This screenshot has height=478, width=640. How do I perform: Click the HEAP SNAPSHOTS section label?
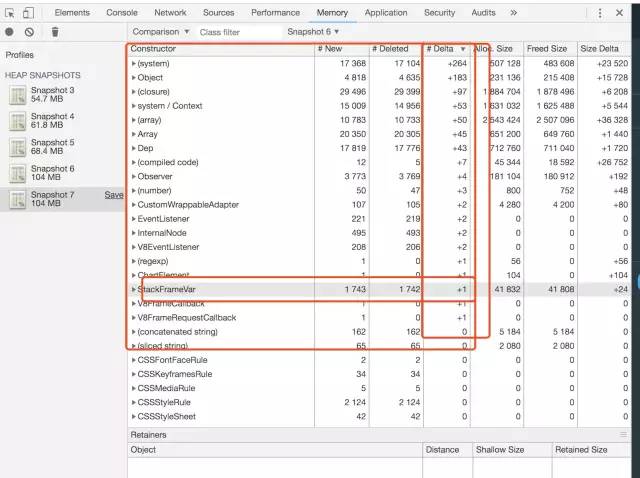point(42,76)
